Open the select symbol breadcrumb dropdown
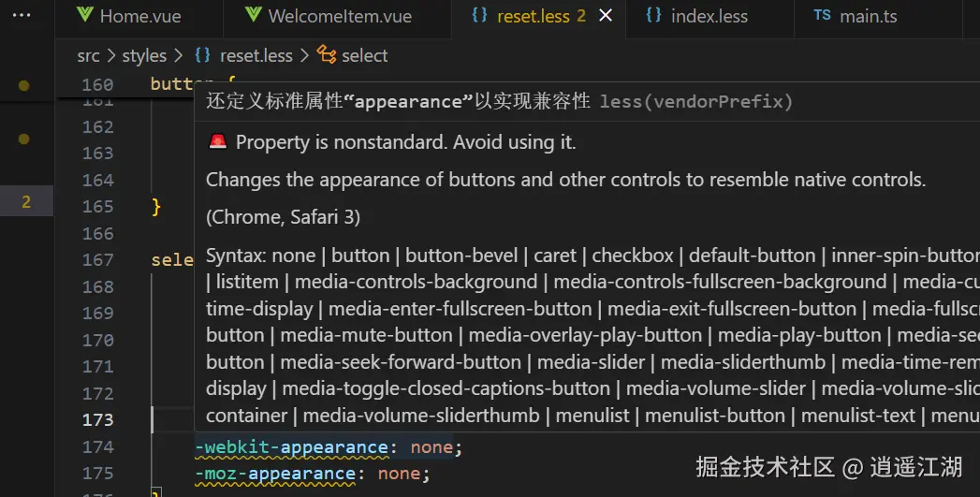This screenshot has height=497, width=980. (364, 56)
